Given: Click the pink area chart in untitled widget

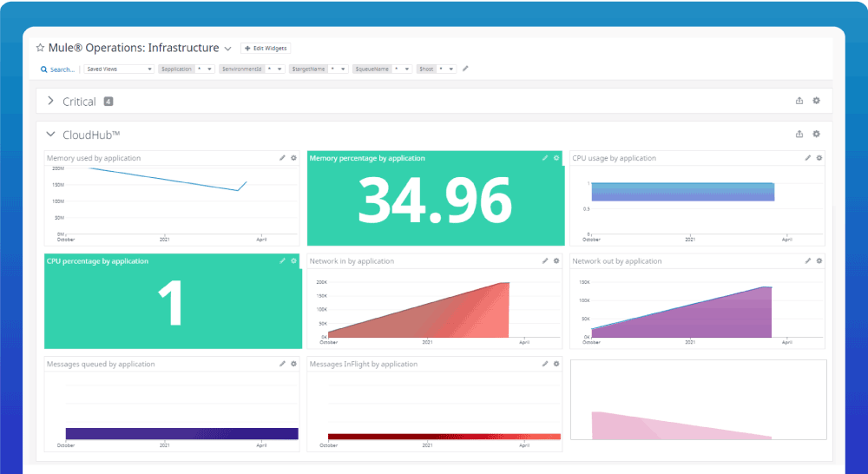Looking at the screenshot, I should [x=664, y=429].
